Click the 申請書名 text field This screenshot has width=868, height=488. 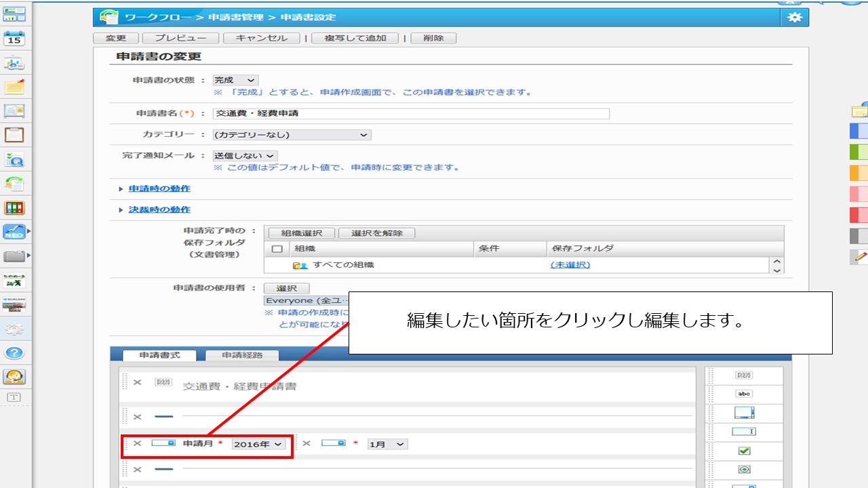click(411, 114)
